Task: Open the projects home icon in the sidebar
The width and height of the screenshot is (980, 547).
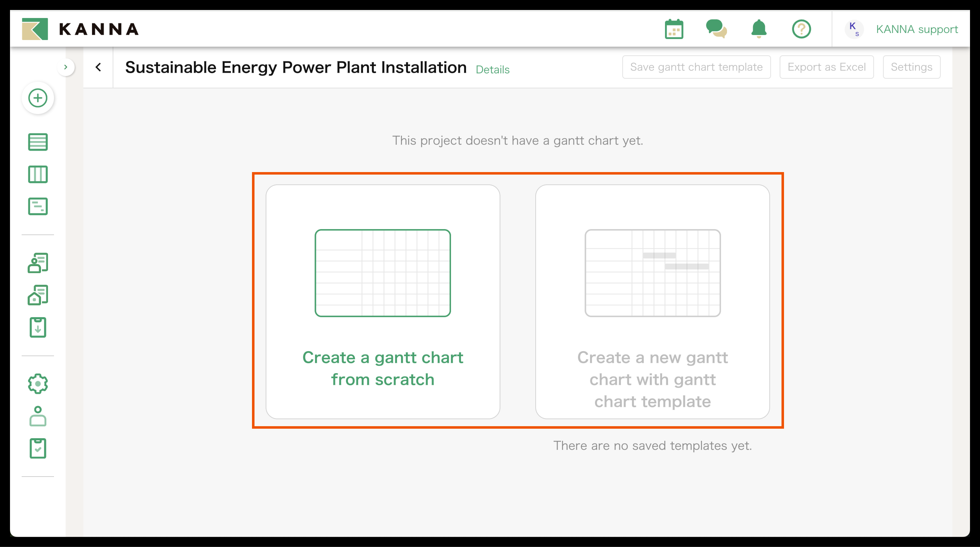Action: [38, 295]
